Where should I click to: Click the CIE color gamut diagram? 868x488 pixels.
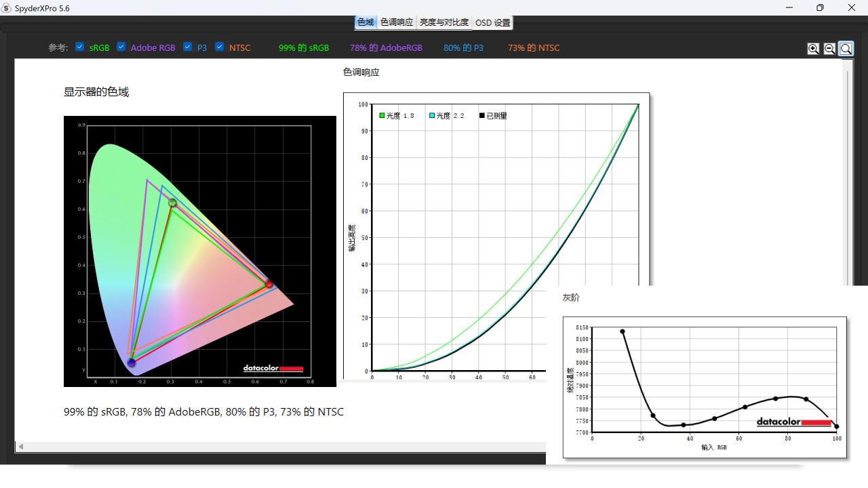tap(200, 251)
